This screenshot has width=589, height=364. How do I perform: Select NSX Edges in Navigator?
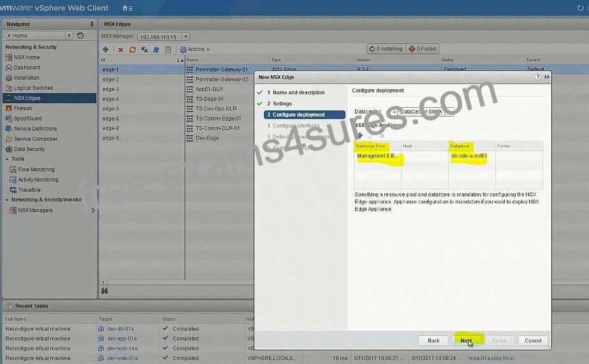click(49, 98)
